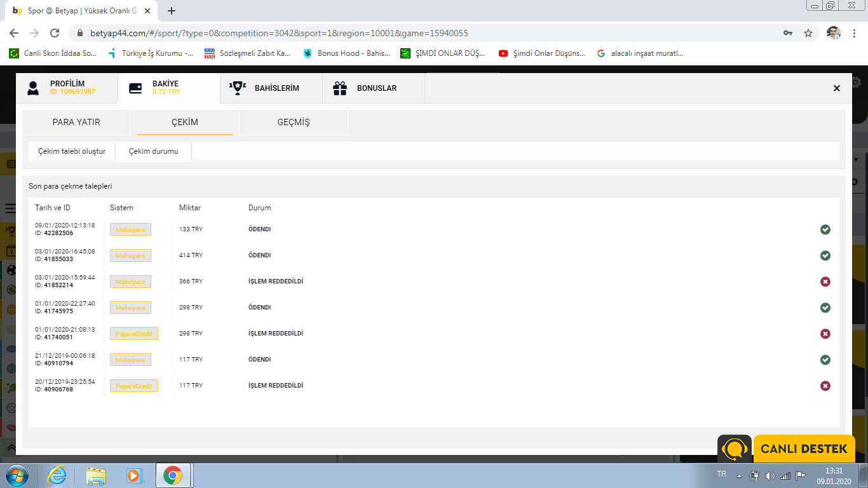This screenshot has height=488, width=868.
Task: Reload the page in Chrome
Action: pyautogui.click(x=55, y=33)
